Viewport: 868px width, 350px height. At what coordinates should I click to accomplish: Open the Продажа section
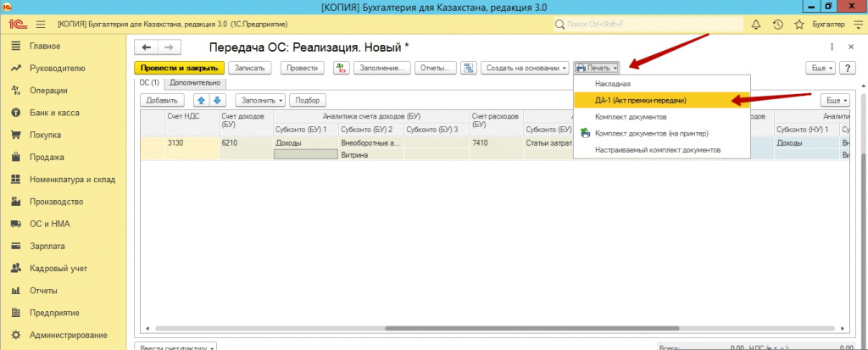pos(47,157)
